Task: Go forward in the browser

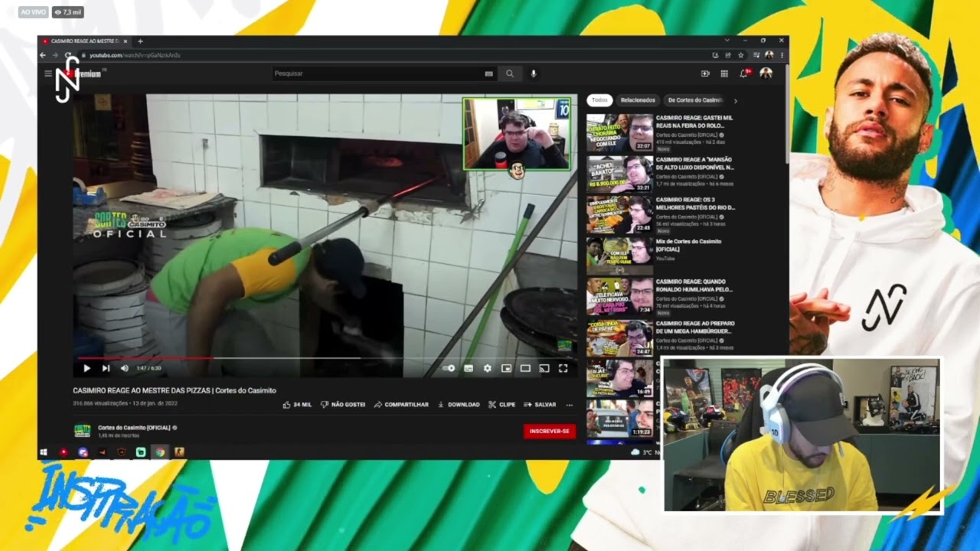Action: (55, 55)
